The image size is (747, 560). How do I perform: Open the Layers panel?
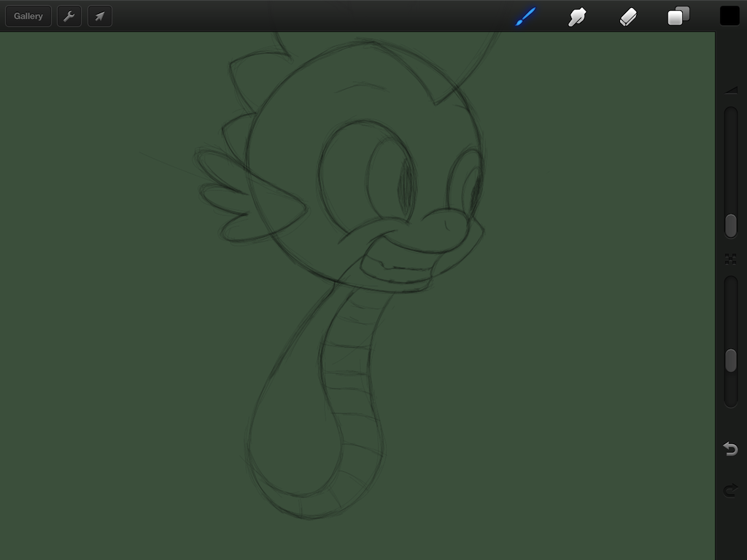678,16
